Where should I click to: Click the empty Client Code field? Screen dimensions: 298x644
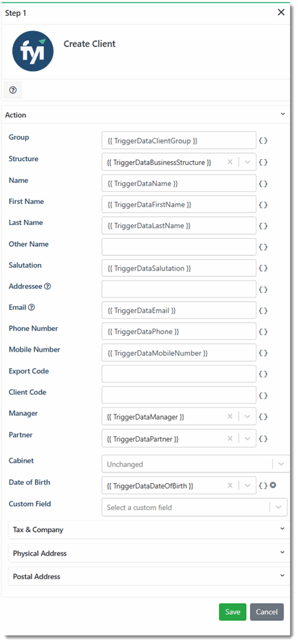179,395
